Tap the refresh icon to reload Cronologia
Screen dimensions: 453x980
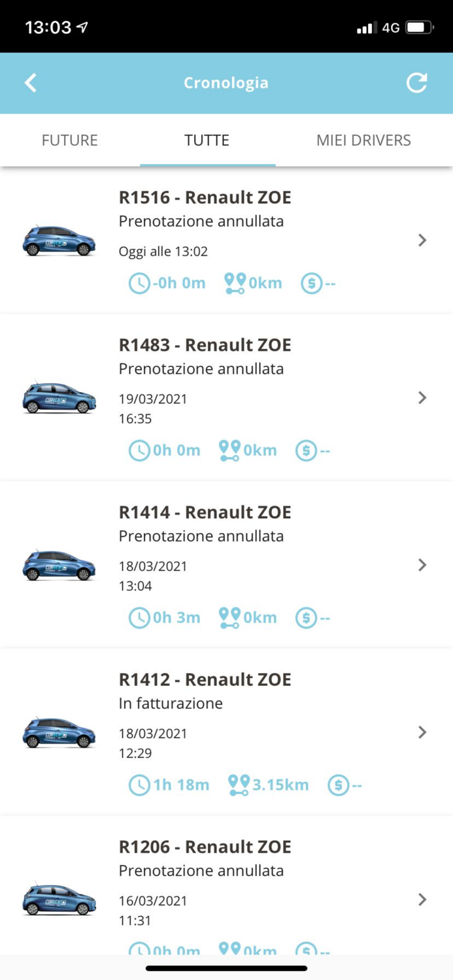(417, 83)
